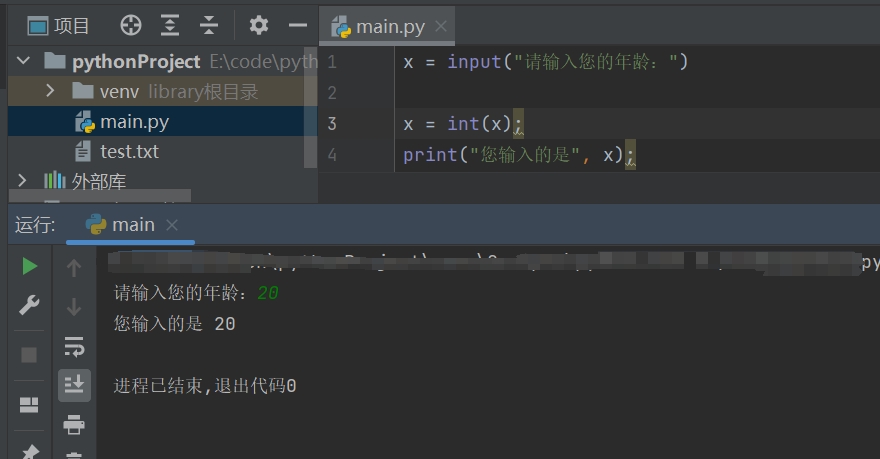Hide the project panel with minus icon
Image resolution: width=880 pixels, height=459 pixels.
[298, 25]
